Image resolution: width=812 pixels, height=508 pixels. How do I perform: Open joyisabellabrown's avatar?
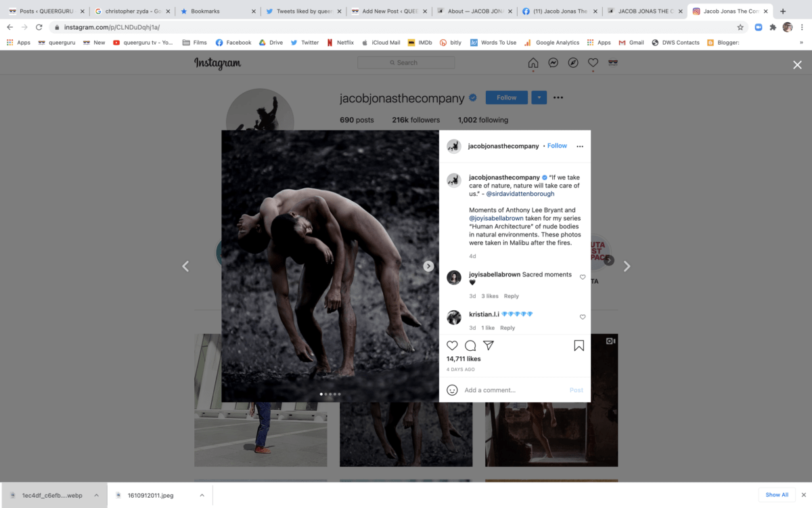pyautogui.click(x=454, y=277)
